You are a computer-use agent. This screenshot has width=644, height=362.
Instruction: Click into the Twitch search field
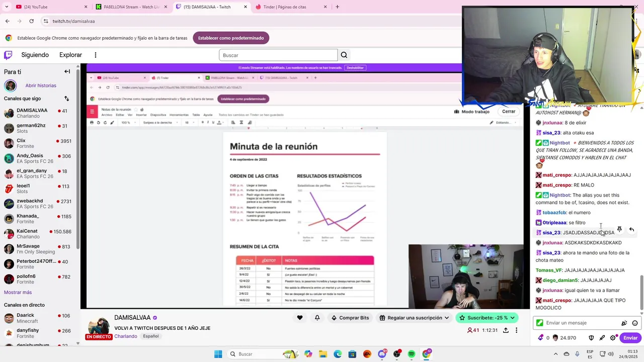[x=278, y=55]
